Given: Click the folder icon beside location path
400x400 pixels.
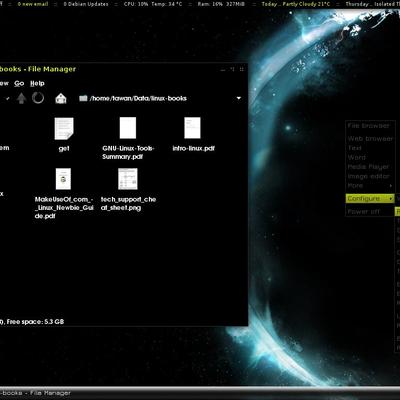Looking at the screenshot, I should click(x=83, y=98).
